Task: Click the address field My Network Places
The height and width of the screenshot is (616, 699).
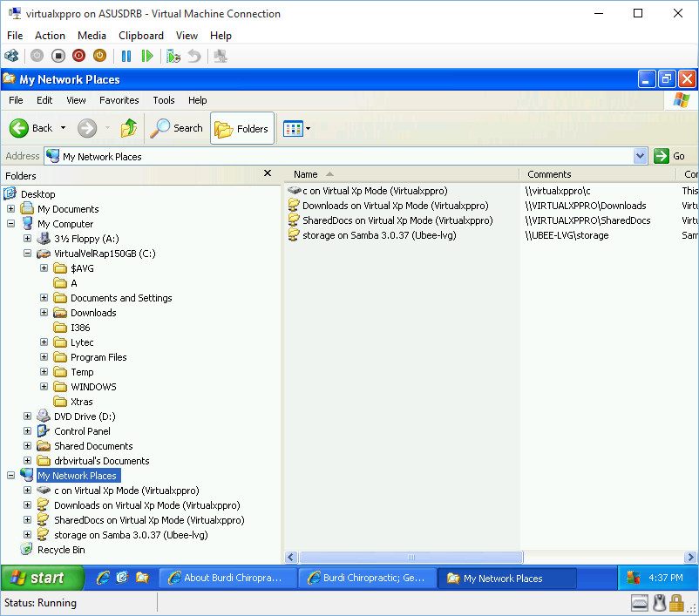Action: click(339, 157)
